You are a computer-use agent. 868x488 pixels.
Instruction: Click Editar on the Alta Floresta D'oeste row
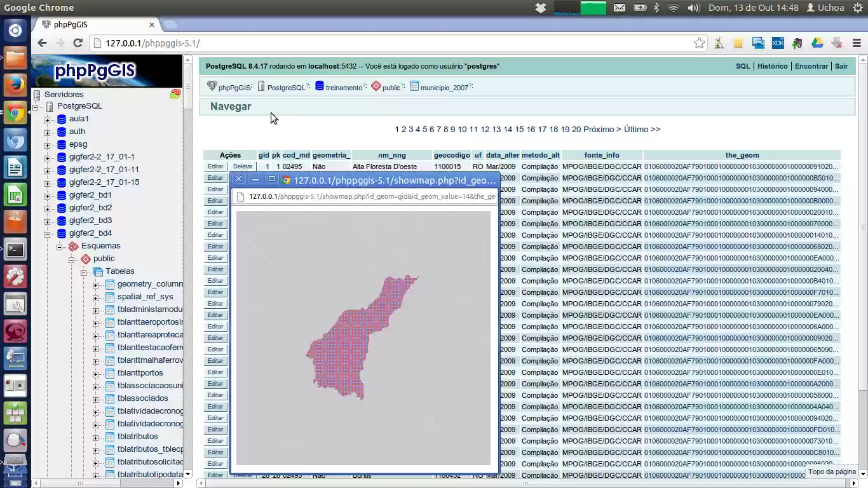[215, 166]
